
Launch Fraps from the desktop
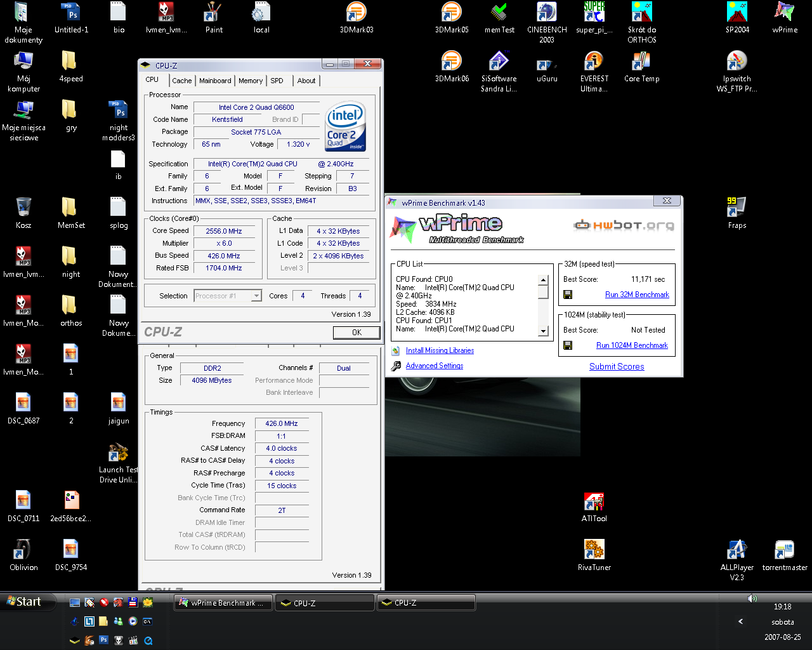[737, 213]
